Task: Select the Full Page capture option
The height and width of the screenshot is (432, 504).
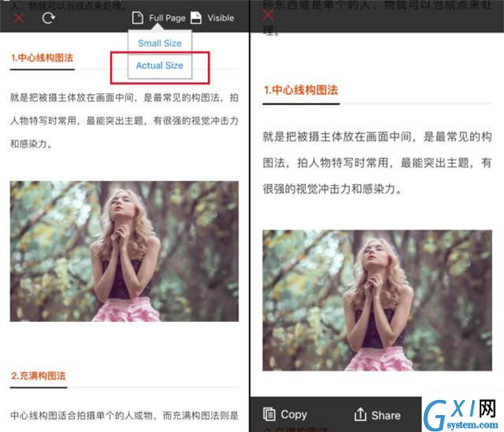Action: click(167, 18)
